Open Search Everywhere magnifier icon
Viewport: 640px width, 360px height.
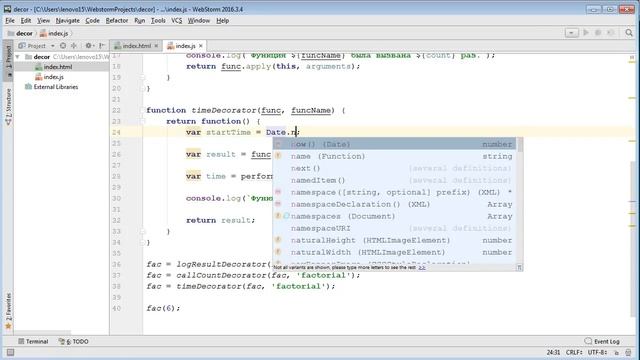pyautogui.click(x=629, y=33)
